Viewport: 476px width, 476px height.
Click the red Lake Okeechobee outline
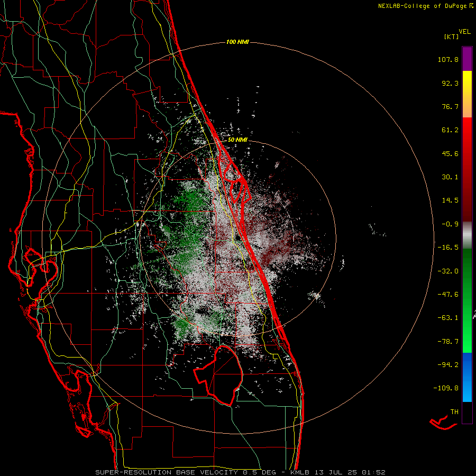[x=219, y=375]
